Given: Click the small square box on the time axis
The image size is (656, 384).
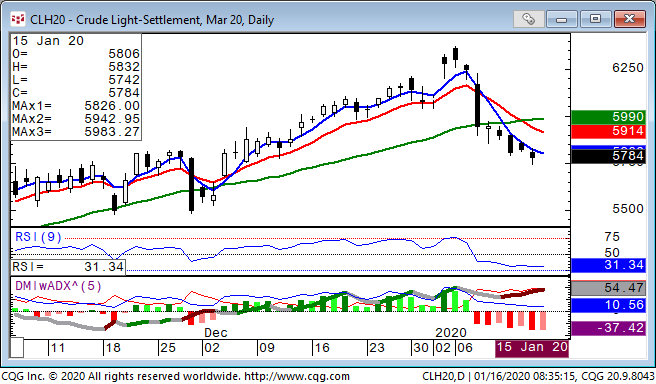Looking at the screenshot, I should point(17,348).
